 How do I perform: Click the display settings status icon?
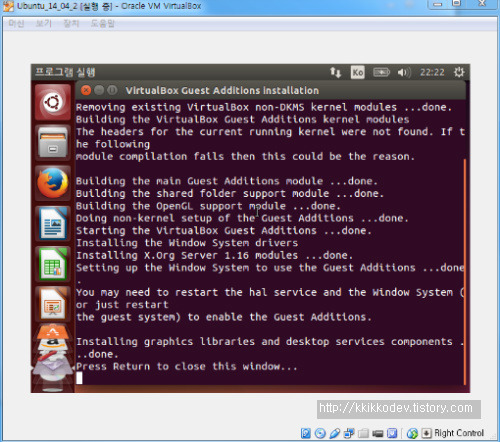tap(392, 433)
